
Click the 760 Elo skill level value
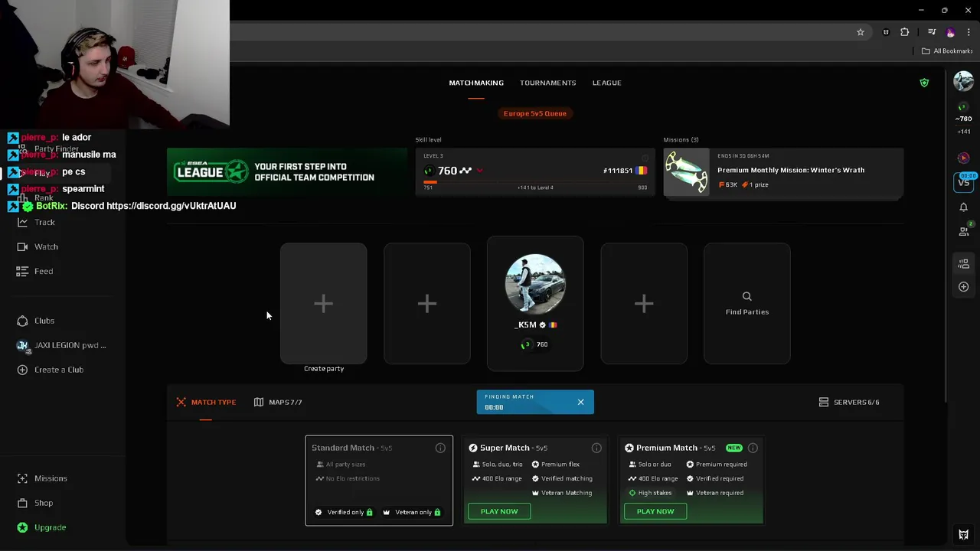tap(448, 171)
